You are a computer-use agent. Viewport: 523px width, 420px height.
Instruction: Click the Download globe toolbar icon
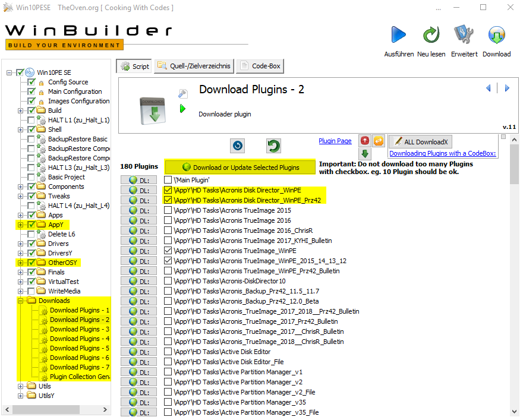pyautogui.click(x=496, y=36)
